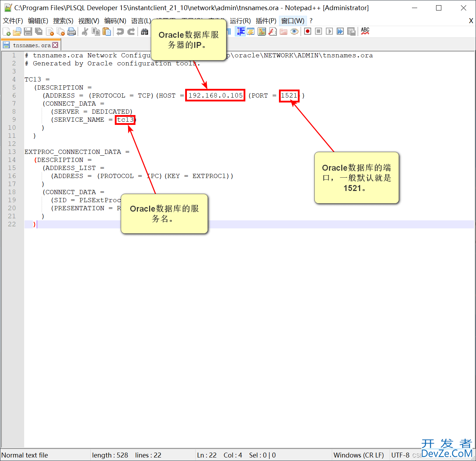Click the New file toolbar icon
The image size is (476, 461).
[6, 31]
